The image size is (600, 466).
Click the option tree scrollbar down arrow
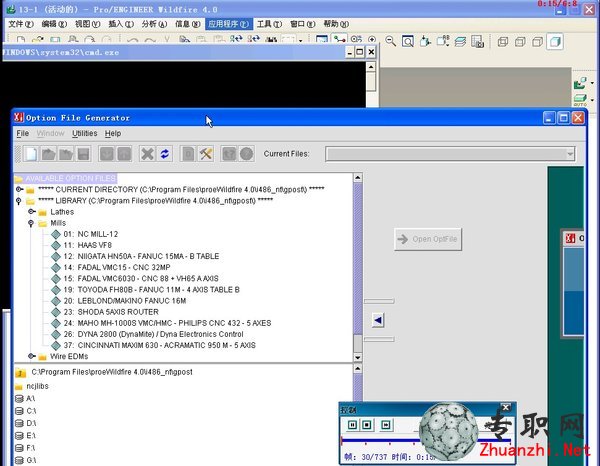pos(358,357)
